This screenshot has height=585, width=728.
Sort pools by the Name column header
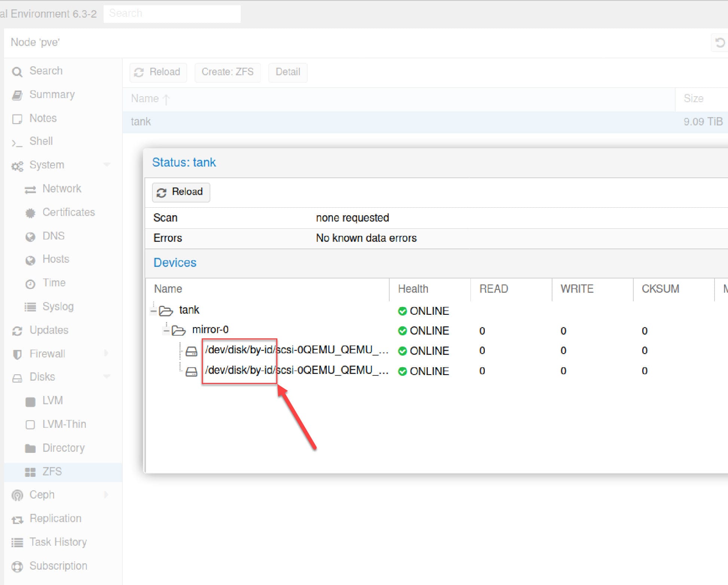pos(145,98)
